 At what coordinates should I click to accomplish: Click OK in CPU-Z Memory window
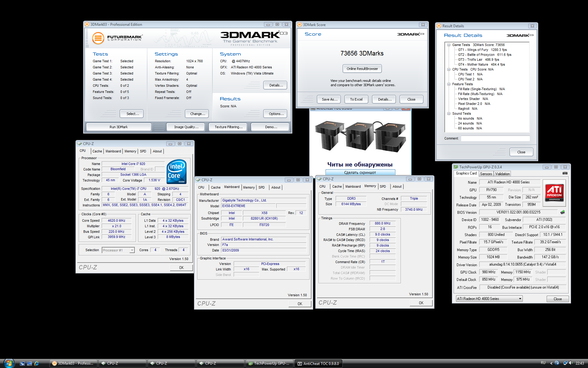click(421, 303)
